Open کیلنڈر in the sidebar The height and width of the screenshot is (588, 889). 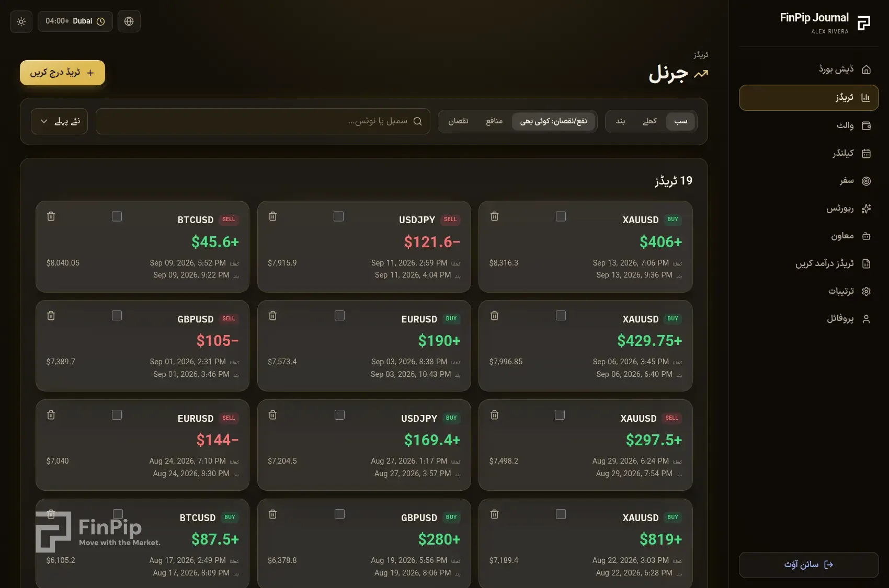pos(808,153)
